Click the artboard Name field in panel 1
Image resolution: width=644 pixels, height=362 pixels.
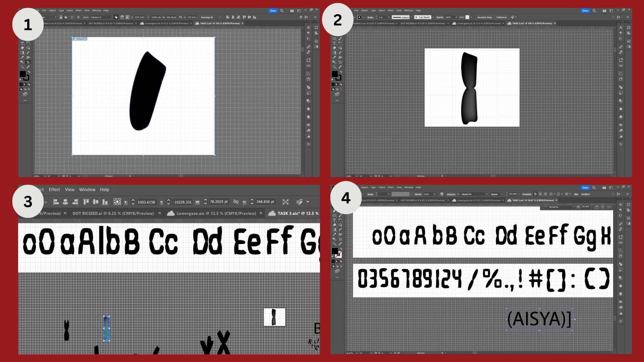pyautogui.click(x=100, y=17)
